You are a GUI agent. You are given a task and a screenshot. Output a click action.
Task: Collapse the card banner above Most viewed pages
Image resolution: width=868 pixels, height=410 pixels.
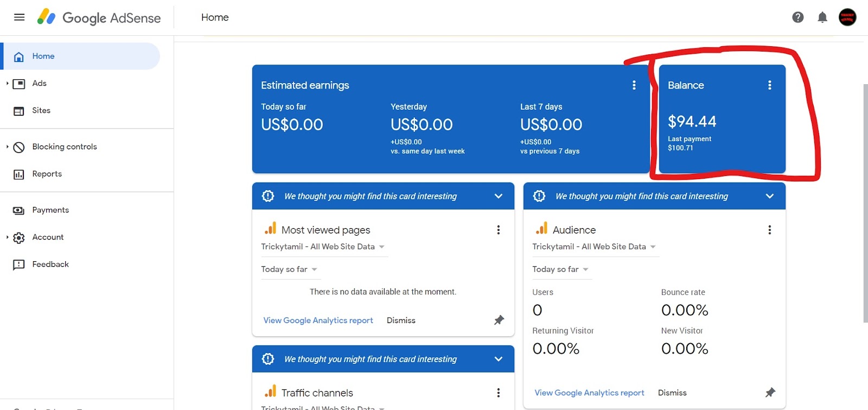pos(499,196)
